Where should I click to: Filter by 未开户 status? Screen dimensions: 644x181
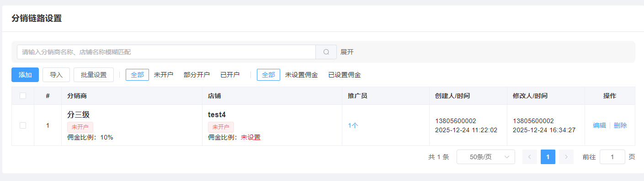[x=164, y=75]
